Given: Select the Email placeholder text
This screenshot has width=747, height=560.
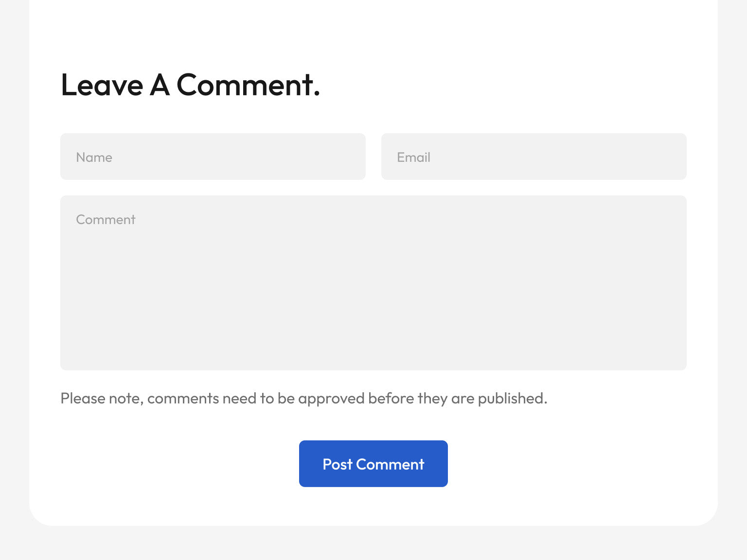Looking at the screenshot, I should pyautogui.click(x=413, y=157).
